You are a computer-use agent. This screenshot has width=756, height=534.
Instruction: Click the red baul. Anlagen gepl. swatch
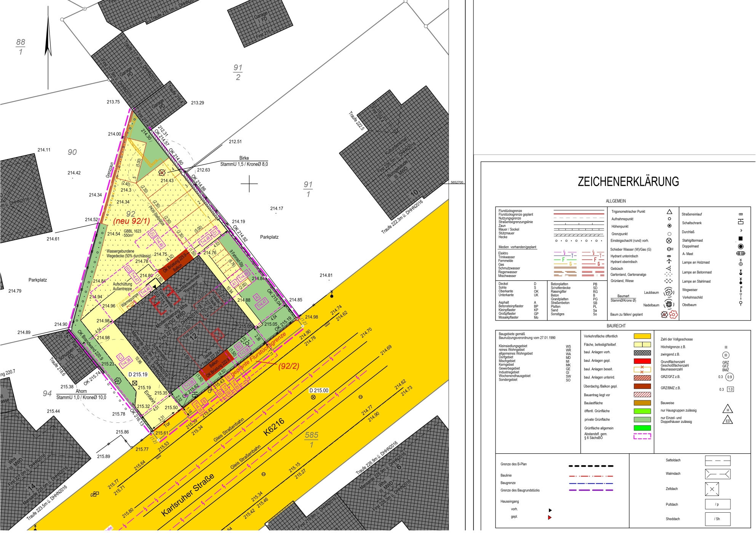[x=642, y=361]
